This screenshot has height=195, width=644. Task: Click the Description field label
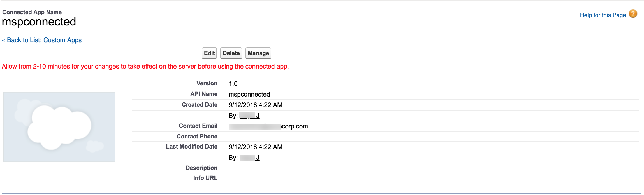point(201,168)
